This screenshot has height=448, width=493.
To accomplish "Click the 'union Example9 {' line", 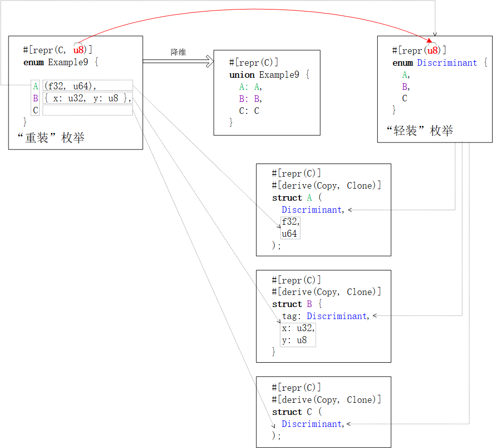I will click(269, 75).
